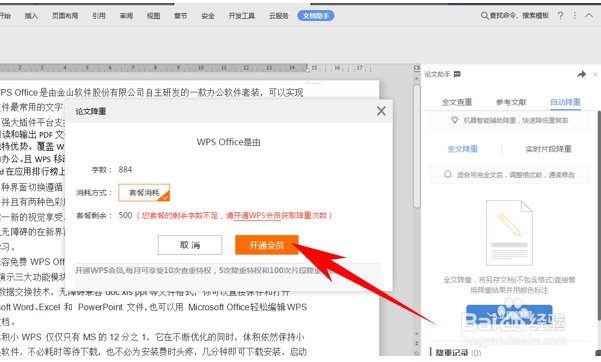The height and width of the screenshot is (362, 601).
Task: Choose the 全文降重 sub-tab
Action: pyautogui.click(x=463, y=149)
